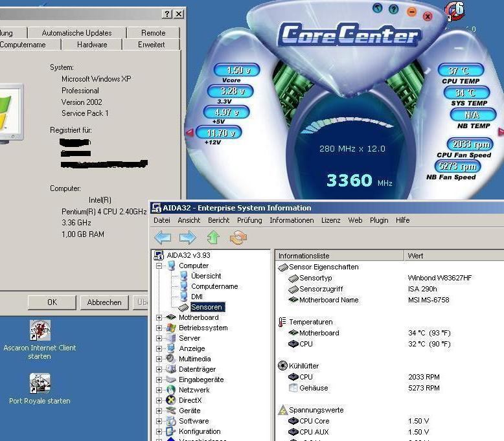Click the red left arrow on CoreCenter
This screenshot has width=504, height=441.
189,132
